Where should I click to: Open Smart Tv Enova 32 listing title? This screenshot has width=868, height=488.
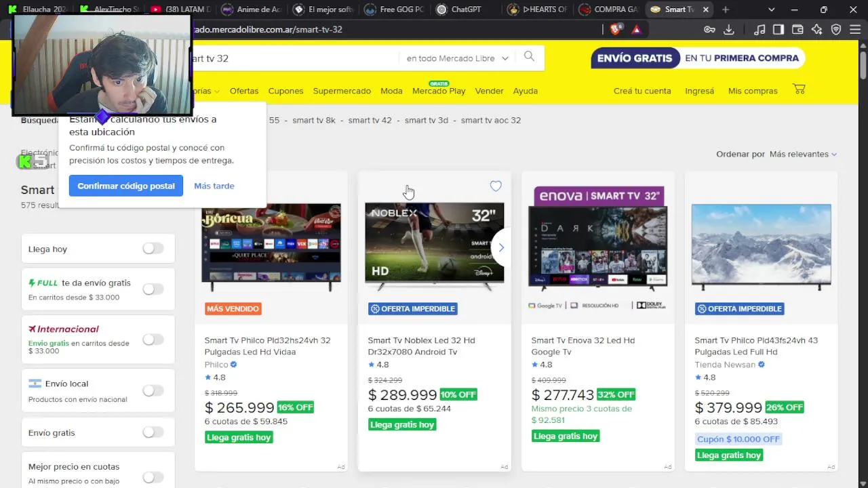tap(583, 346)
